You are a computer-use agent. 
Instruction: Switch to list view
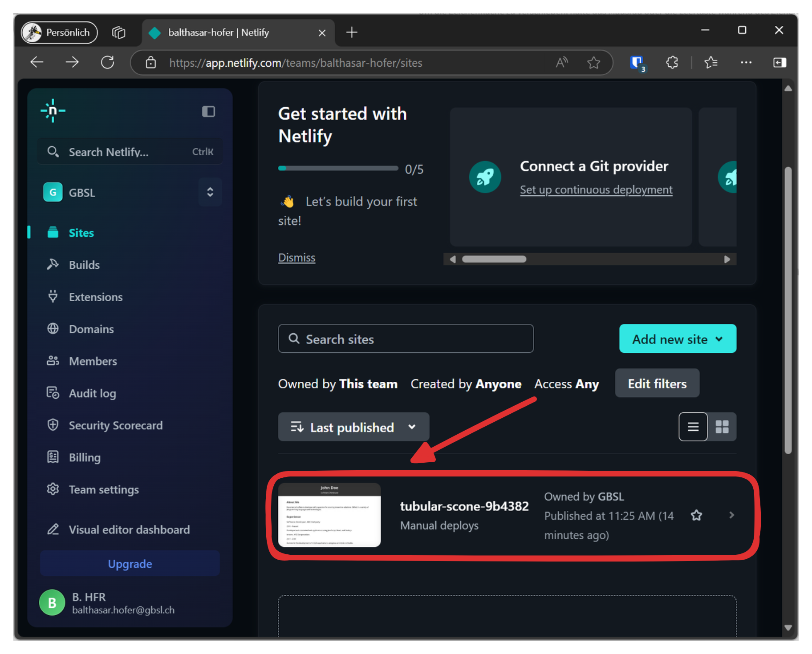[x=693, y=427]
